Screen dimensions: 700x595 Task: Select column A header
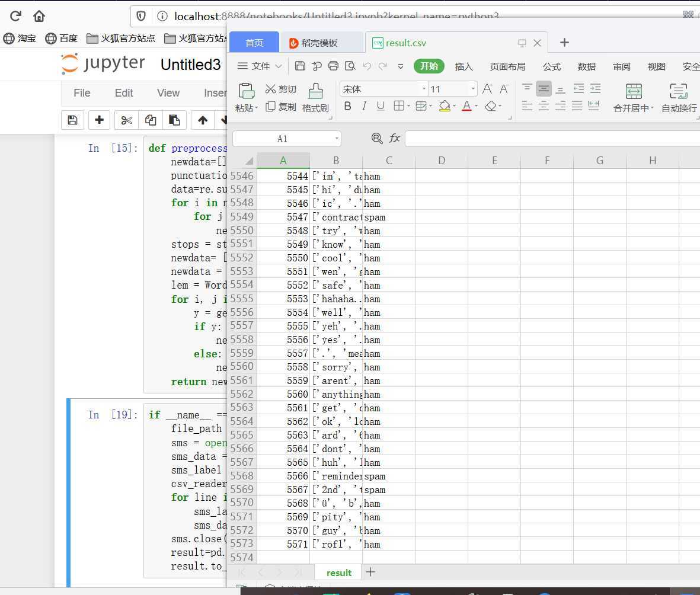(283, 160)
